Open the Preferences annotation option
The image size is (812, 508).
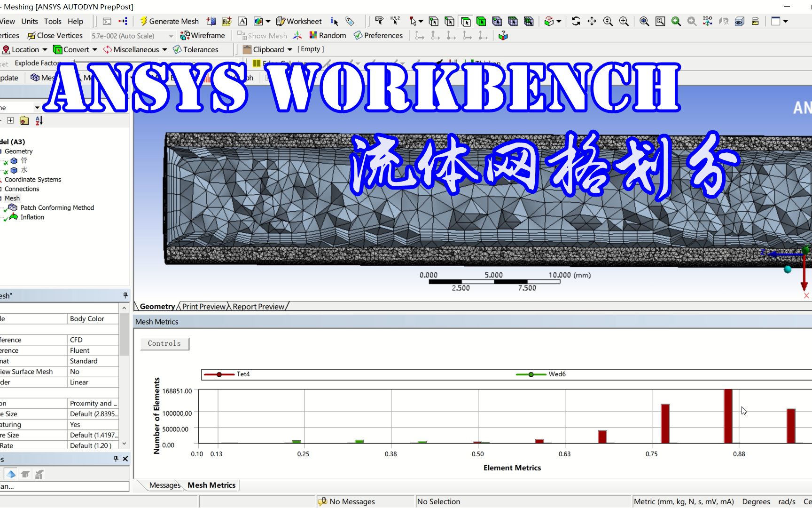point(378,35)
